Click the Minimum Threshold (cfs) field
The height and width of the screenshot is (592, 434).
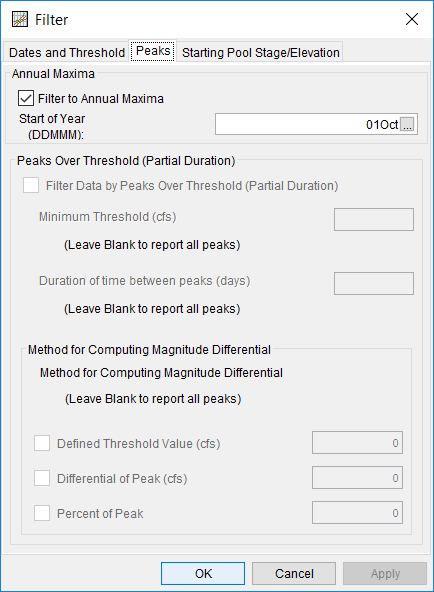(374, 219)
